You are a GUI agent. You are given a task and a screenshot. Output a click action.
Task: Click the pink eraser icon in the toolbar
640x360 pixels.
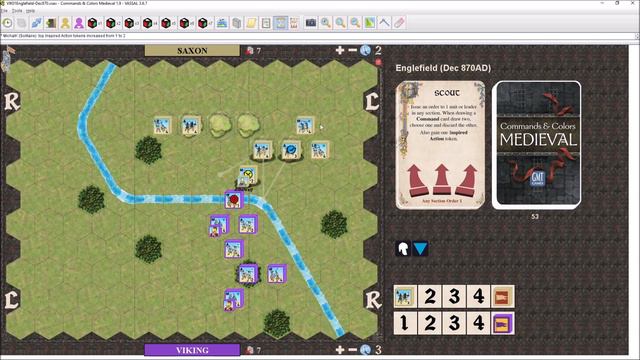click(x=399, y=23)
